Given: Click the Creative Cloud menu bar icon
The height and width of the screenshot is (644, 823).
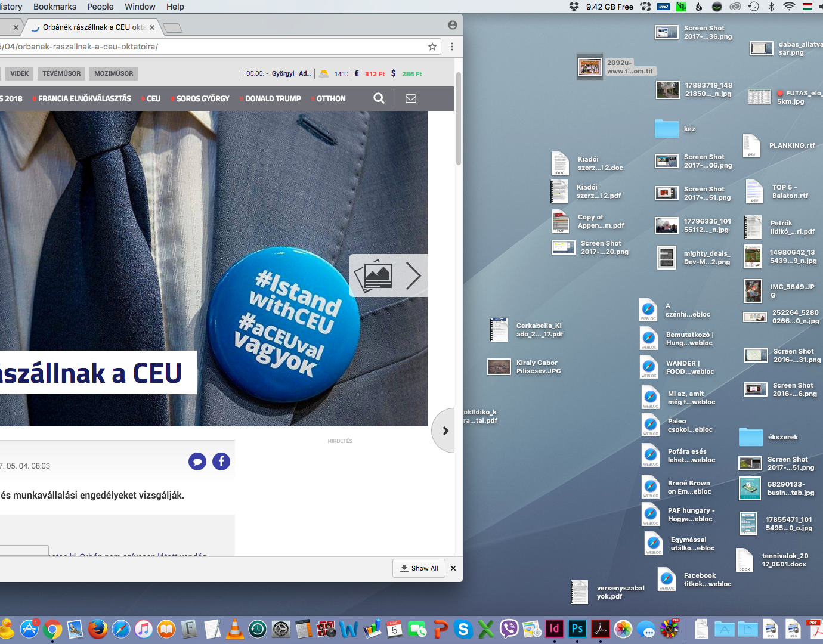Looking at the screenshot, I should coord(735,7).
